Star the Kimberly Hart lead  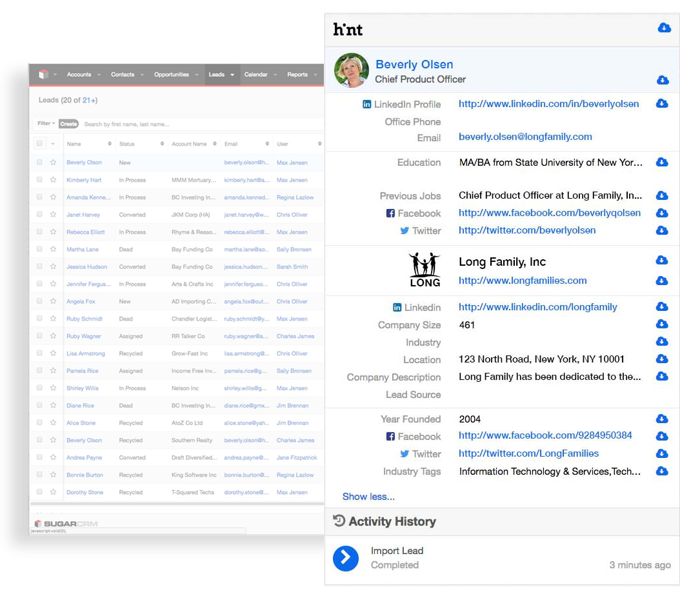(x=53, y=179)
